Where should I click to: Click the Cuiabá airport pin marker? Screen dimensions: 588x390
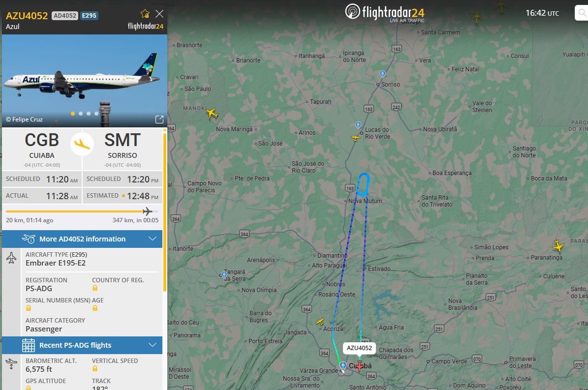(x=343, y=365)
